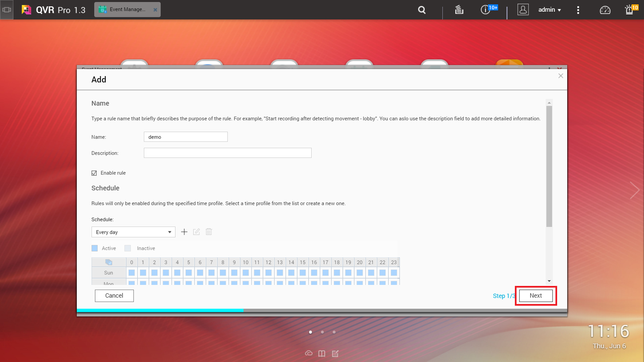Image resolution: width=644 pixels, height=362 pixels.
Task: Click the Name input field
Action: (x=186, y=137)
